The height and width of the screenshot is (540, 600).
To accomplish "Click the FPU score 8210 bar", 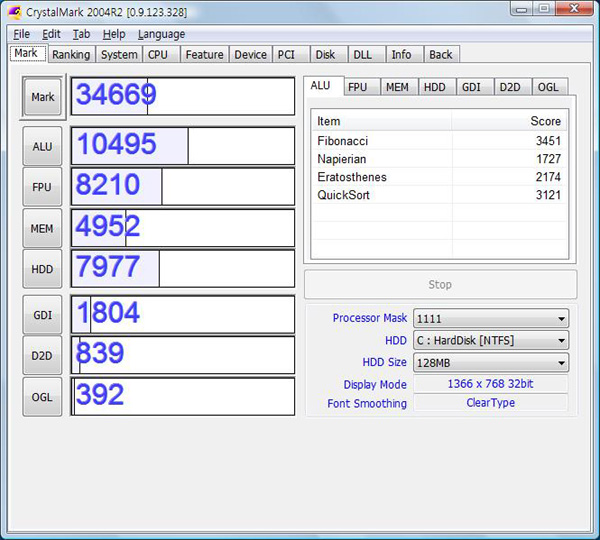I will [x=183, y=186].
